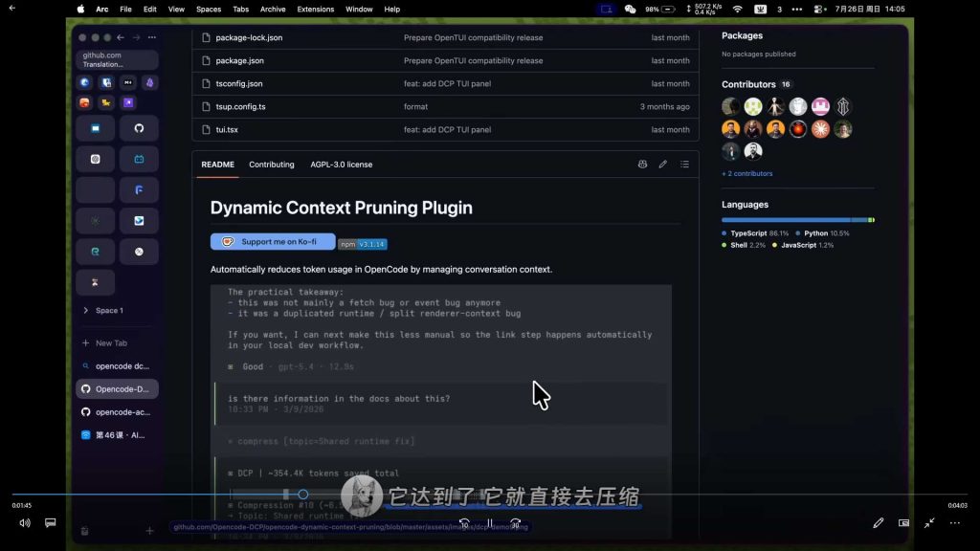Screen dimensions: 980x551
Task: Open the pinned teal R-logo tile
Action: tap(95, 252)
